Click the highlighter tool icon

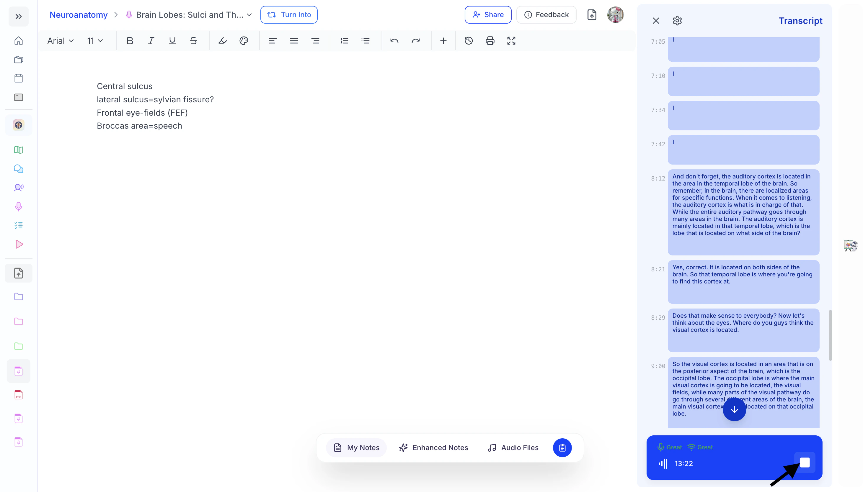click(x=223, y=41)
